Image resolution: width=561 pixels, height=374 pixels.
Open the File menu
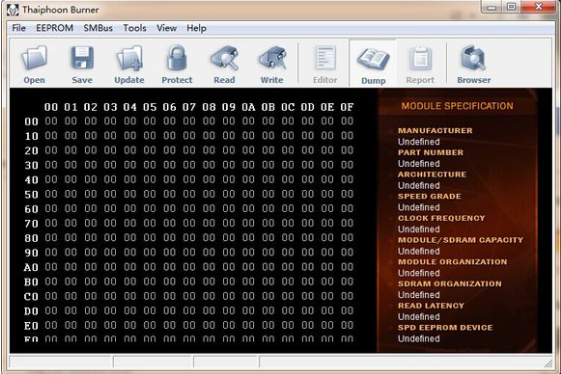pos(19,28)
